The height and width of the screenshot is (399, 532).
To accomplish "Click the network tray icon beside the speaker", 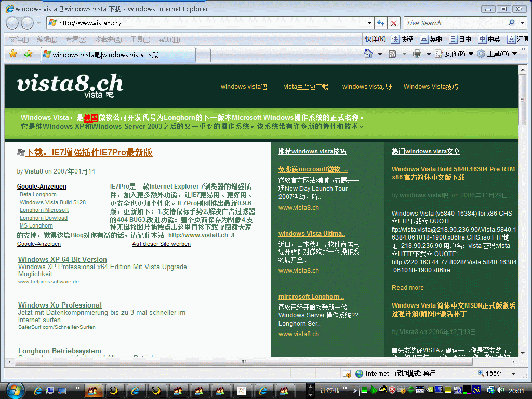I will (490, 390).
